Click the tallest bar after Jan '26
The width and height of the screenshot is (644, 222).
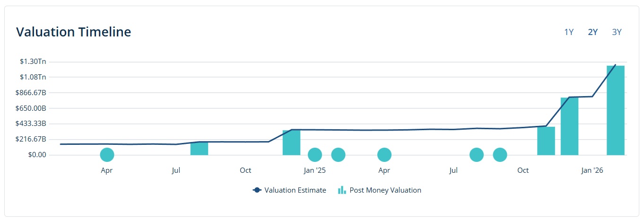tap(616, 110)
